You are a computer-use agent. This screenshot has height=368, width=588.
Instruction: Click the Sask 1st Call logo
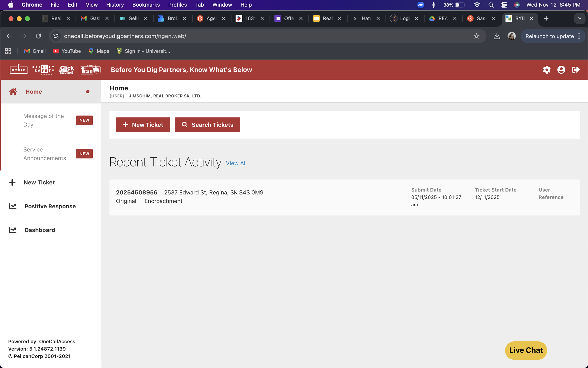[x=90, y=70]
